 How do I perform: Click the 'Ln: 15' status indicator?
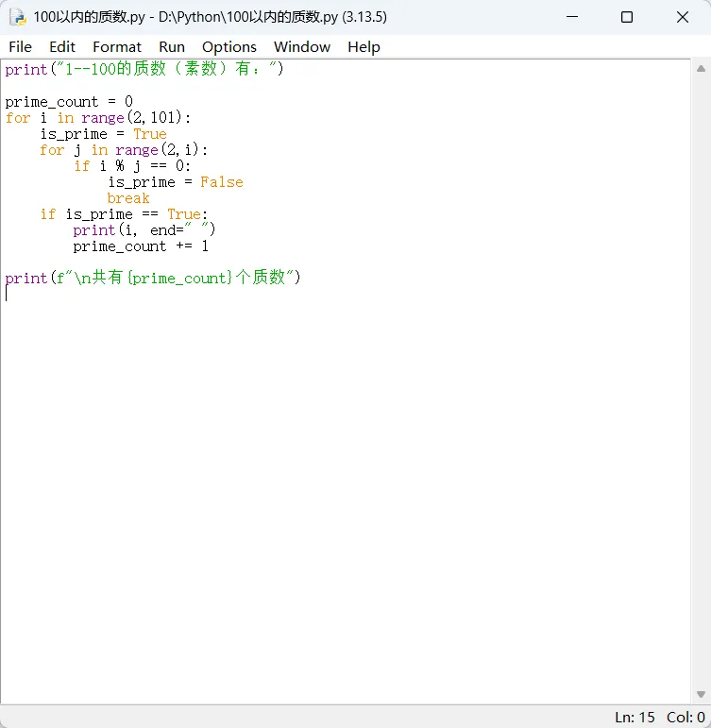coord(635,718)
